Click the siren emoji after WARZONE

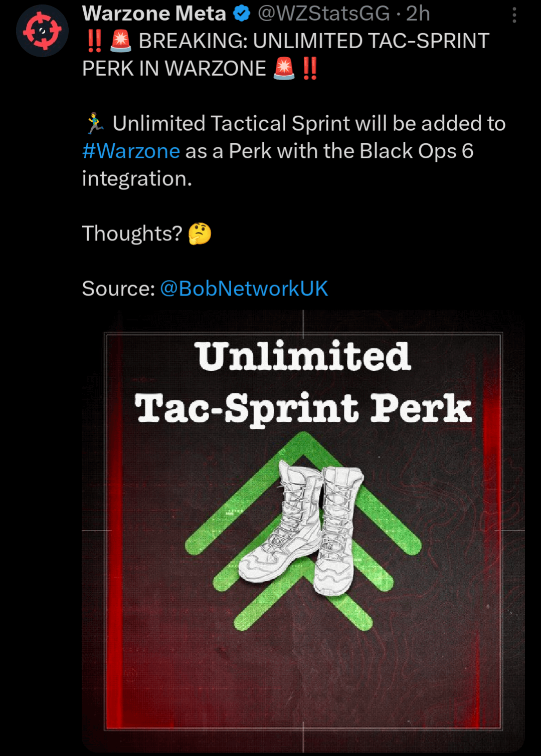tap(284, 68)
